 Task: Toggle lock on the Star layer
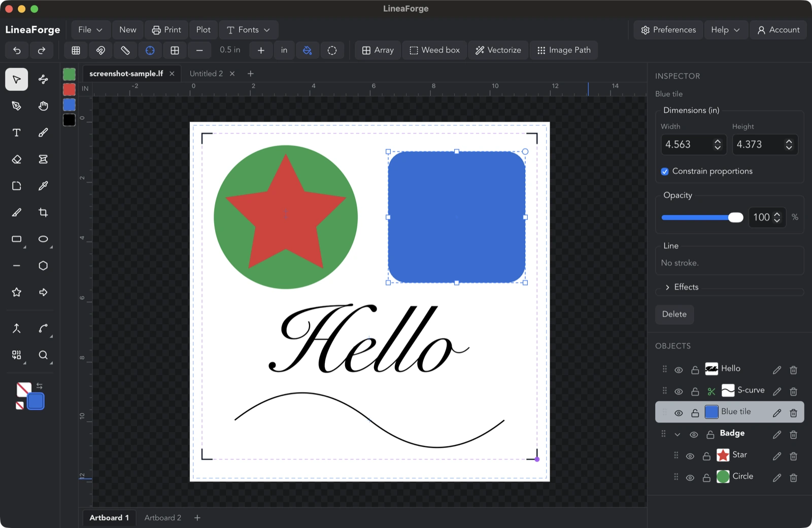706,456
